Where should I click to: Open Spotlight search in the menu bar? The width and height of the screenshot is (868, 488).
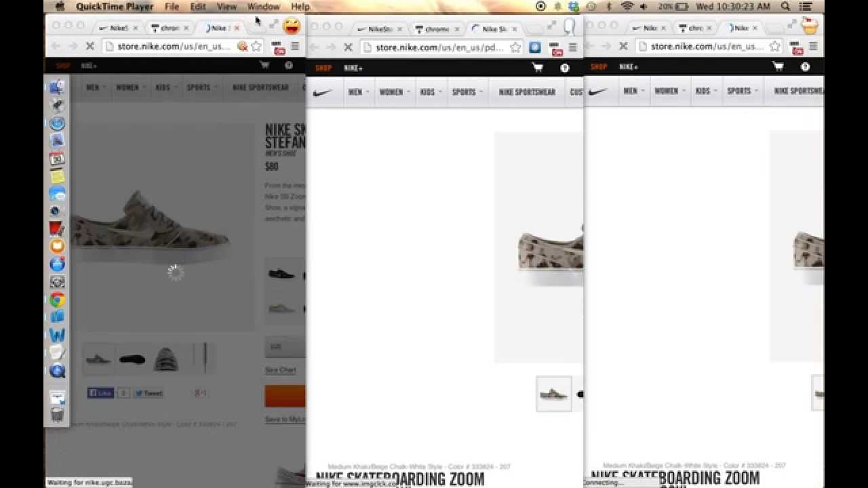point(785,6)
